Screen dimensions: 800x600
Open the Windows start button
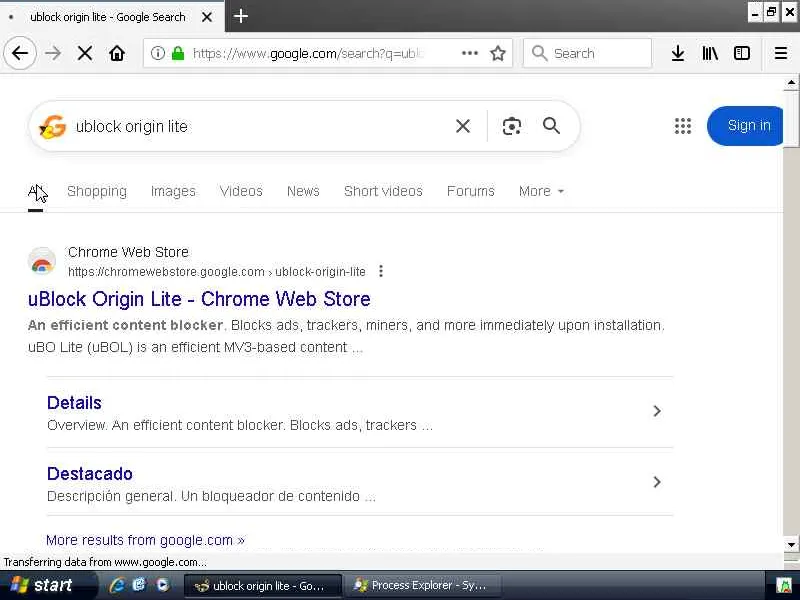(x=47, y=585)
